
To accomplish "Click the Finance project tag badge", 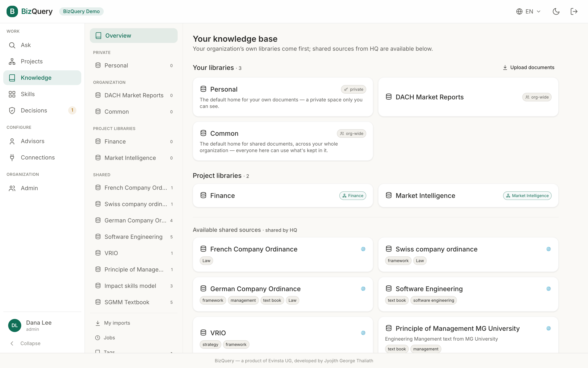I will [353, 196].
